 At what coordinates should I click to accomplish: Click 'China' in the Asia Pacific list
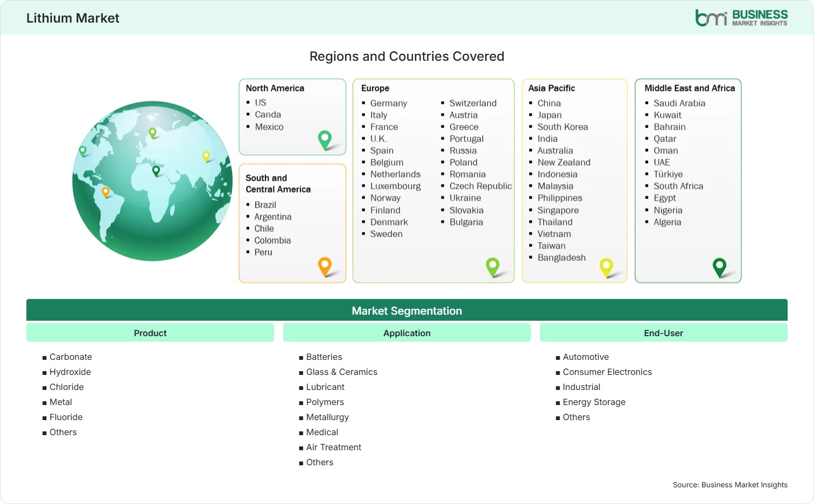pos(549,103)
